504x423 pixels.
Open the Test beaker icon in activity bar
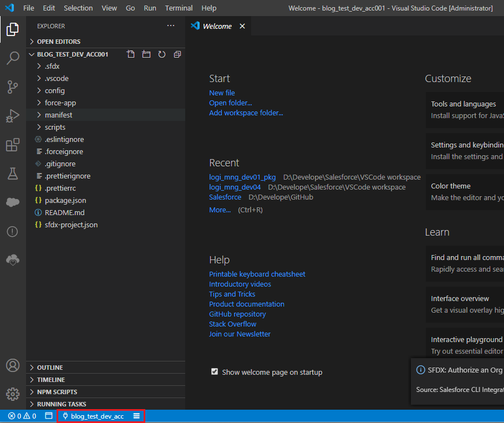pyautogui.click(x=13, y=174)
